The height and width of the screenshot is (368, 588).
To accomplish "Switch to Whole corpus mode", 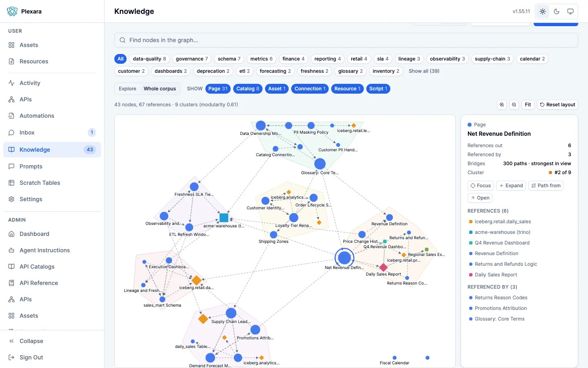I will [x=160, y=89].
